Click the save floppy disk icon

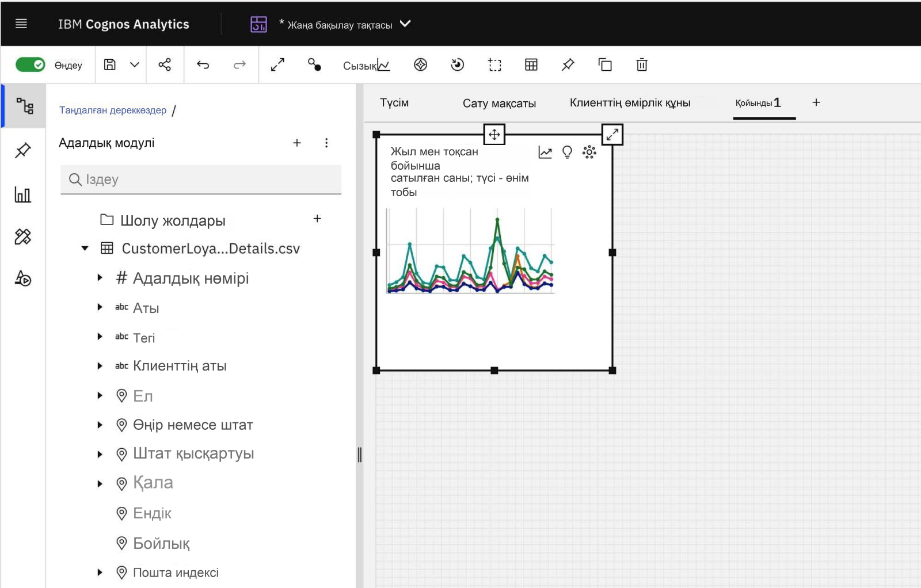(x=109, y=64)
